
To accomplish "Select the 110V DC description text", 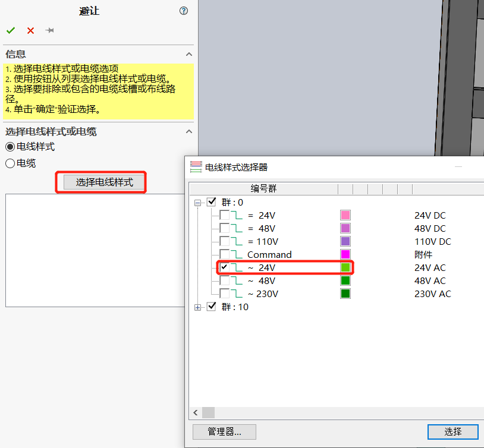I will tap(432, 242).
